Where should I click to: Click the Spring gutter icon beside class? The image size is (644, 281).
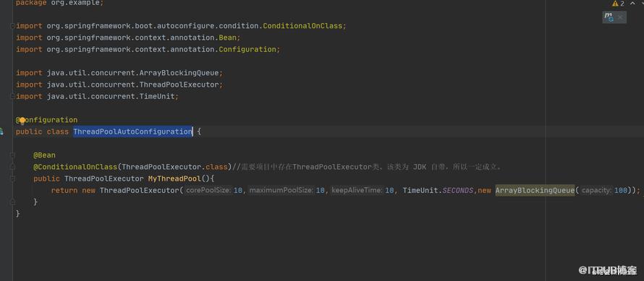[1, 131]
